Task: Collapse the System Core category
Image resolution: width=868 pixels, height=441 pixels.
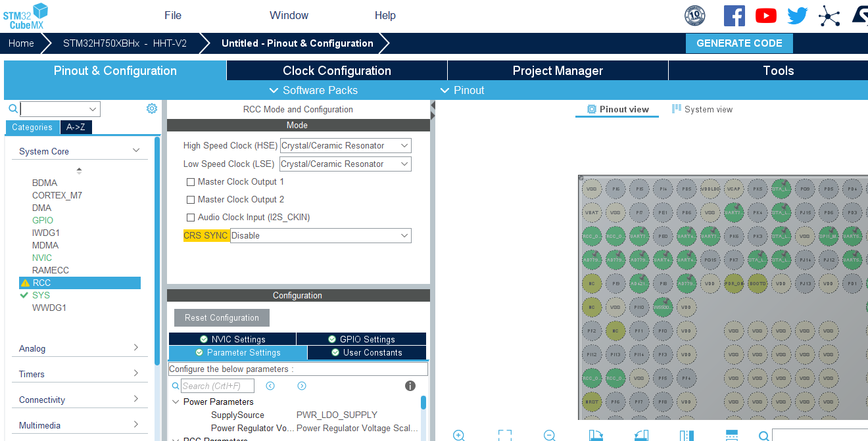Action: (x=136, y=151)
